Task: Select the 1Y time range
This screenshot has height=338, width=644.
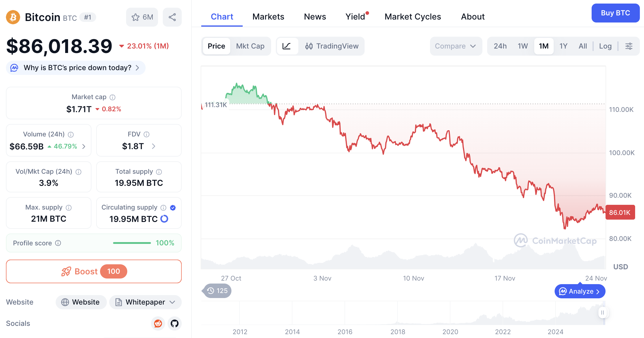Action: (x=563, y=46)
